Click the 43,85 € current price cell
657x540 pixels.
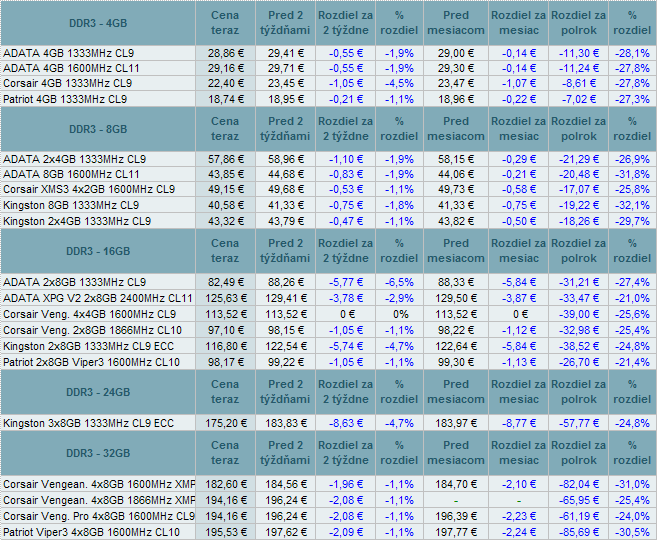coord(225,174)
